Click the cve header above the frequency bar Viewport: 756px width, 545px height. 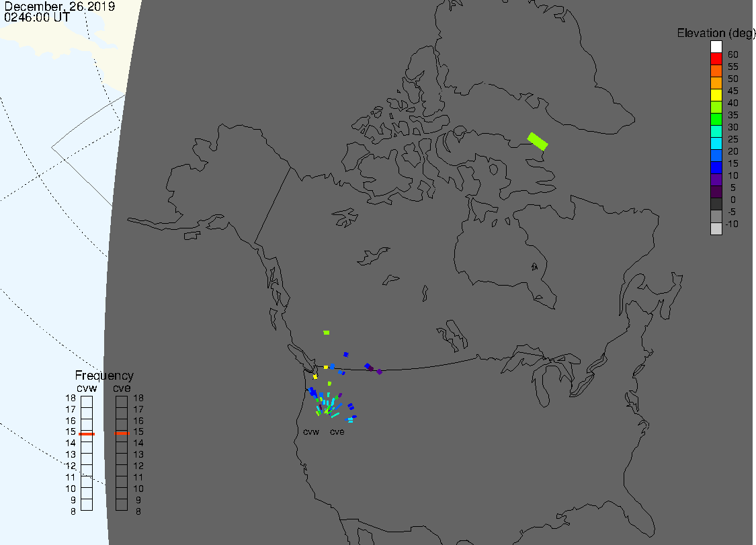pyautogui.click(x=122, y=388)
